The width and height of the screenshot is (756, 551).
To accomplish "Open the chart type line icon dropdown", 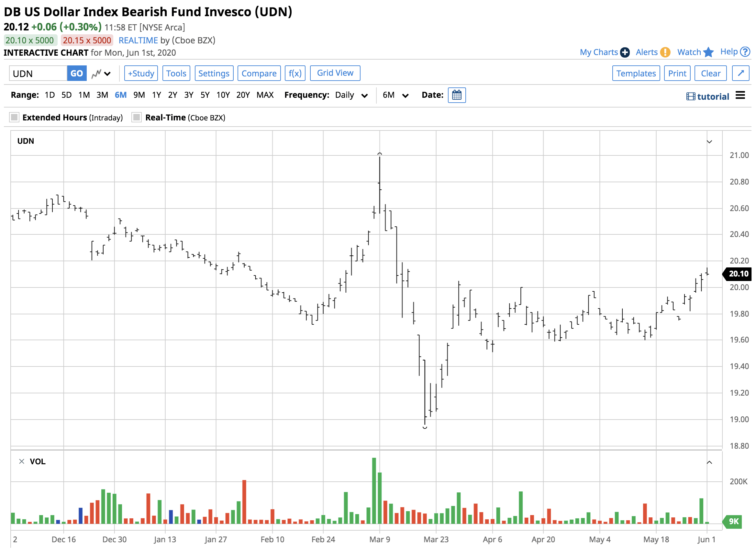I will point(101,73).
